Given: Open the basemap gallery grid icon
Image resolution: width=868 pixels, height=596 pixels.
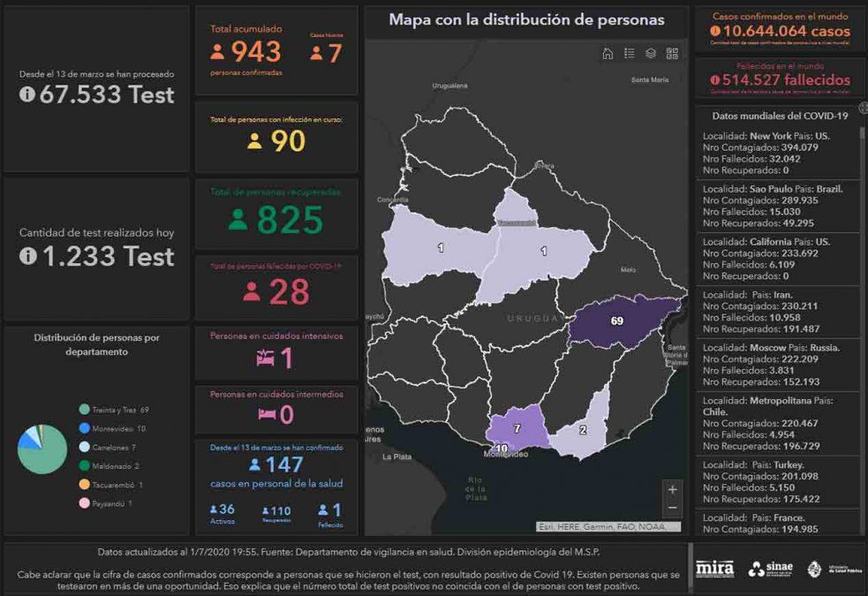Looking at the screenshot, I should [x=672, y=53].
